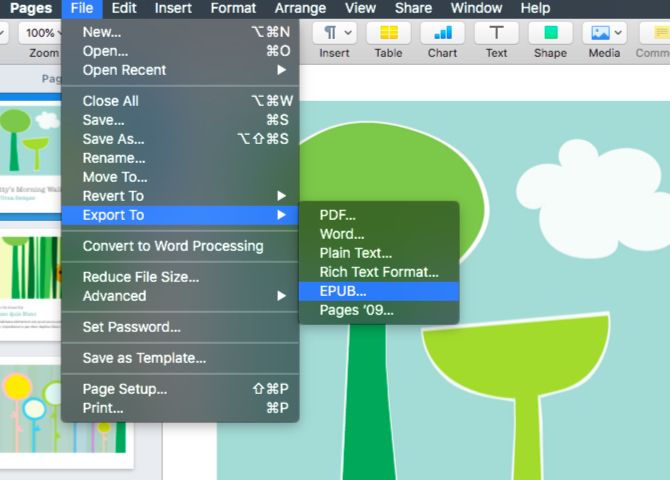670x480 pixels.
Task: Export document to Word...
Action: pos(379,234)
